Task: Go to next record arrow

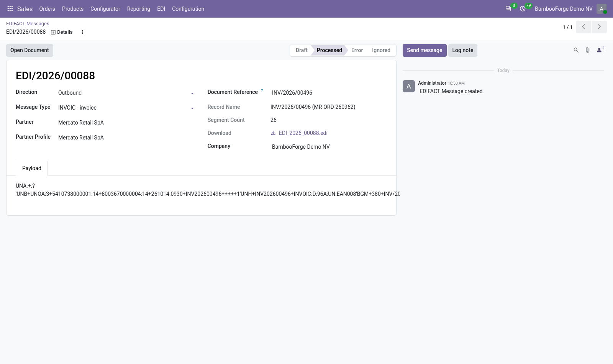Action: (599, 27)
